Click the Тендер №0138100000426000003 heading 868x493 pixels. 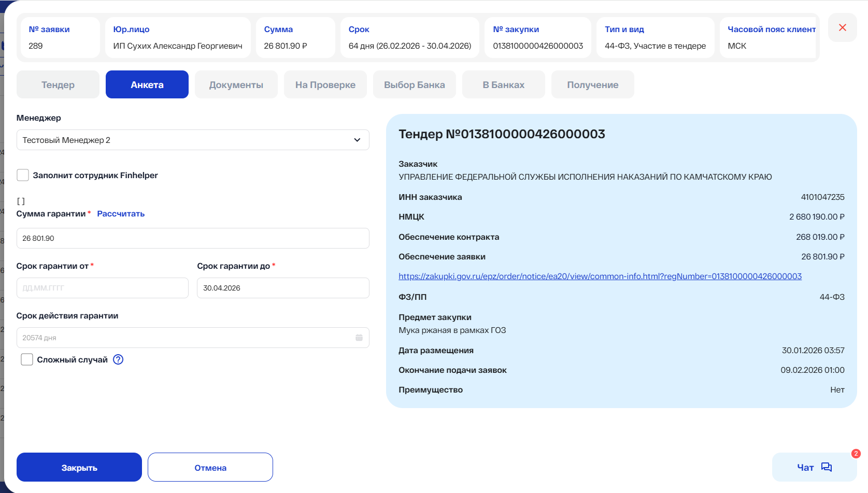(502, 134)
